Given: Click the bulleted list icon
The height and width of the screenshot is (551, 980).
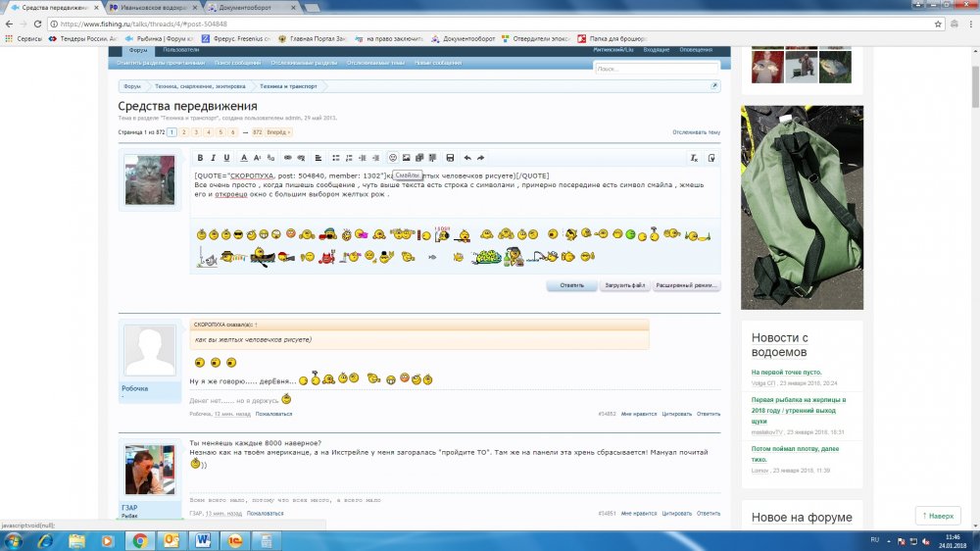Looking at the screenshot, I should tap(335, 158).
